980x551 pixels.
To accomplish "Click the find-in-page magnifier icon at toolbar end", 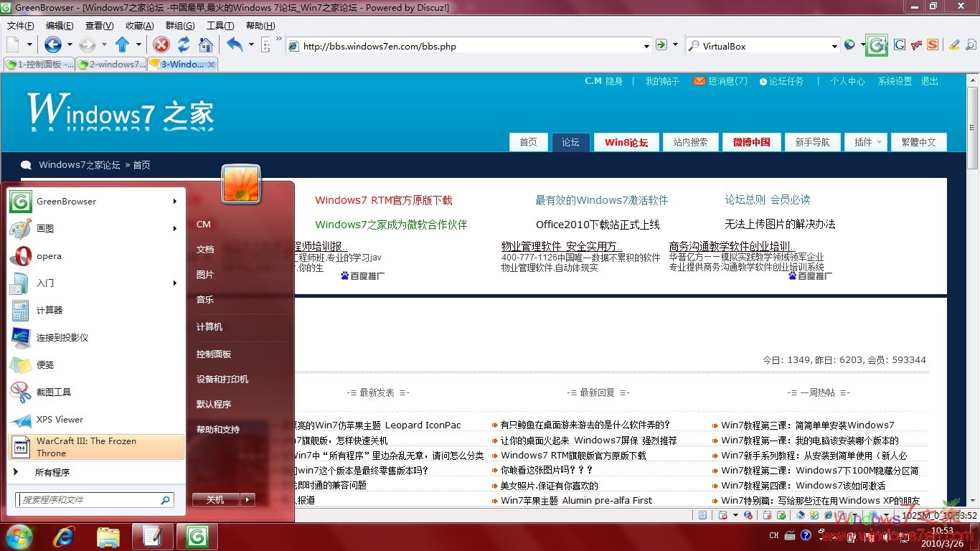I will pyautogui.click(x=970, y=45).
